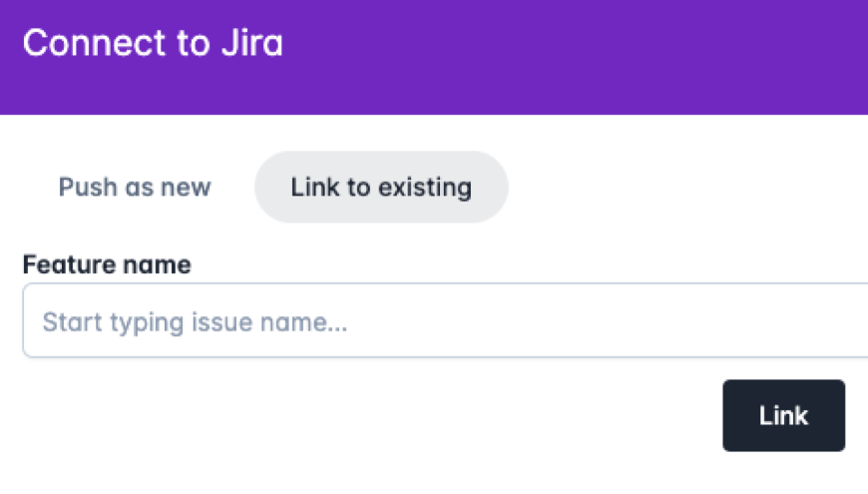The height and width of the screenshot is (494, 868).
Task: Click the gray Link to existing tab pill
Action: point(381,188)
